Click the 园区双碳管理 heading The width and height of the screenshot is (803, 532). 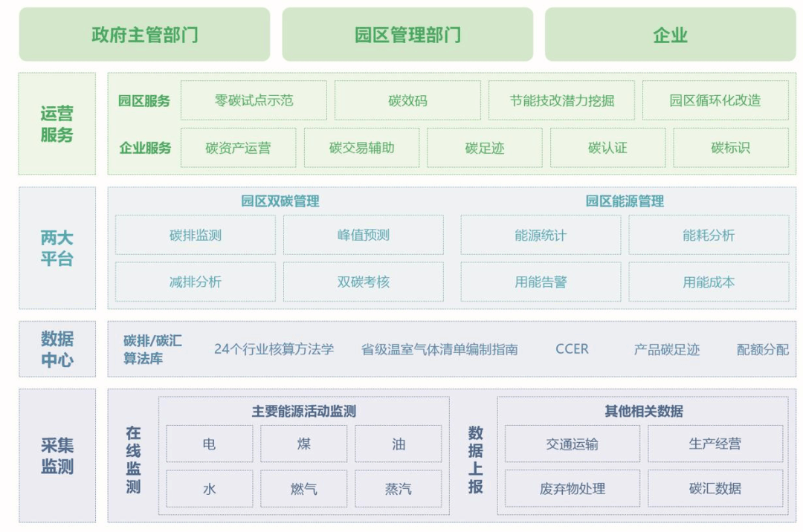(280, 201)
